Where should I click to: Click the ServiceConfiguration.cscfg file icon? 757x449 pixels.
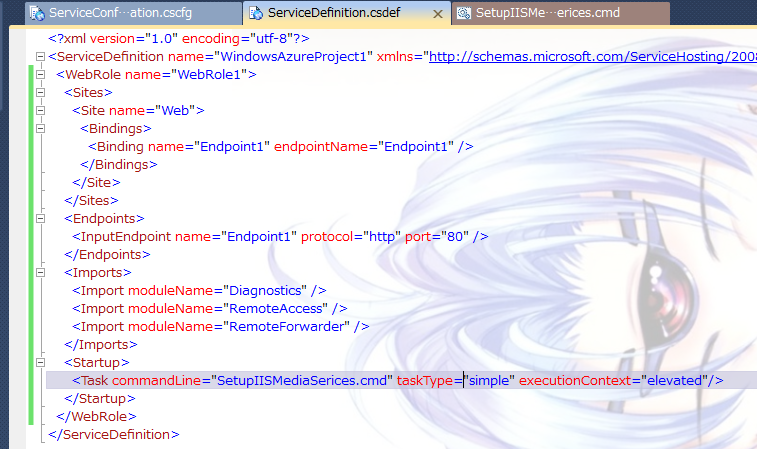click(37, 13)
